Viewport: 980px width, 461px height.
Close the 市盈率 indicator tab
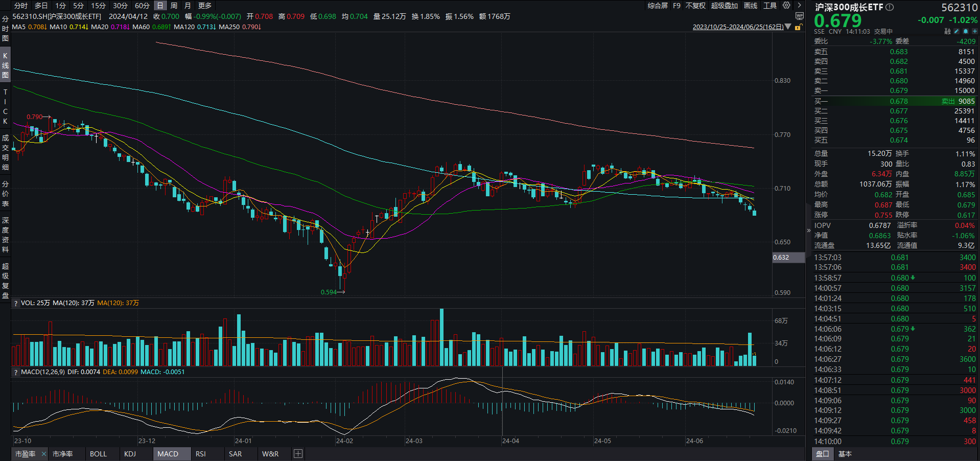coord(44,454)
